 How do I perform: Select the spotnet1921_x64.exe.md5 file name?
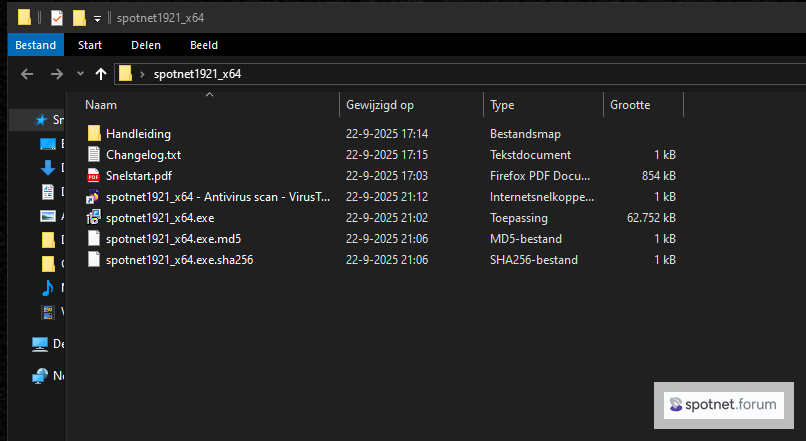[x=173, y=239]
